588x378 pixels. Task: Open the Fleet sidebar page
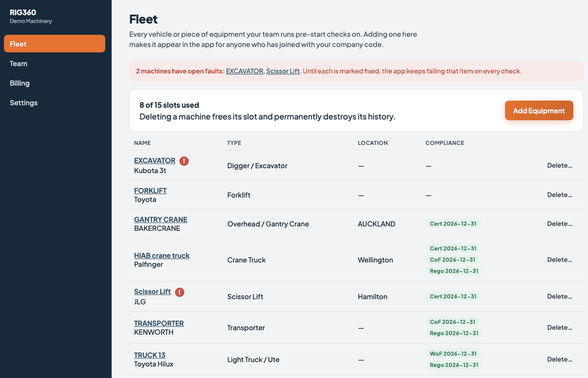[x=55, y=44]
